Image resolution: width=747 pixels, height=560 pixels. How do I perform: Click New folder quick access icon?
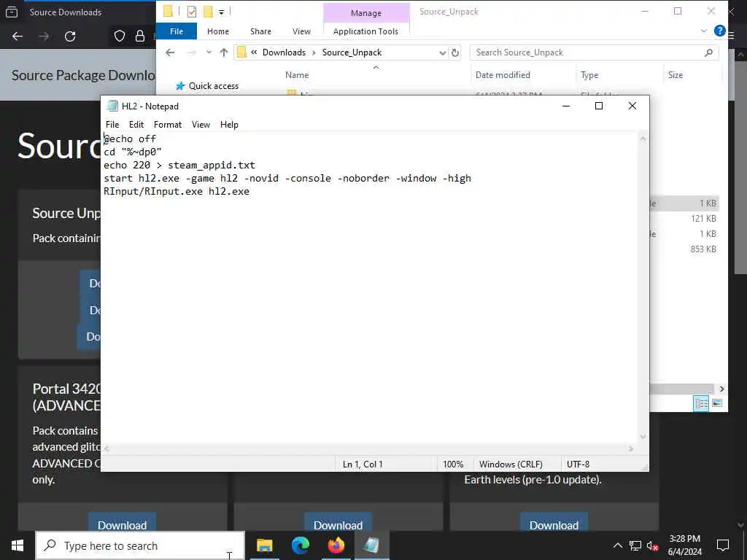(208, 12)
